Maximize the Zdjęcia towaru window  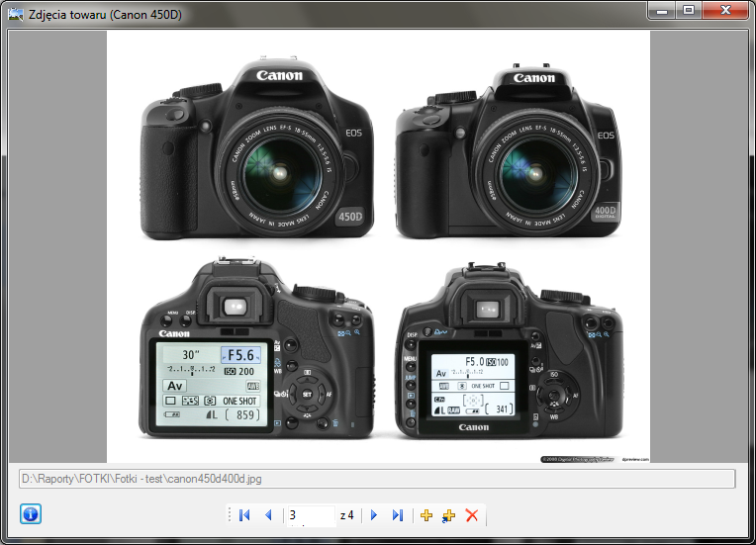coord(689,10)
